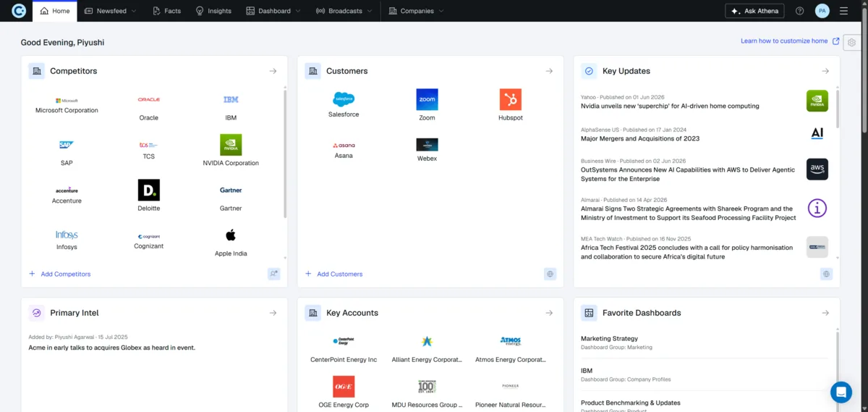Open Product Benchmarking & Updates dashboard
The image size is (868, 412).
click(x=631, y=404)
